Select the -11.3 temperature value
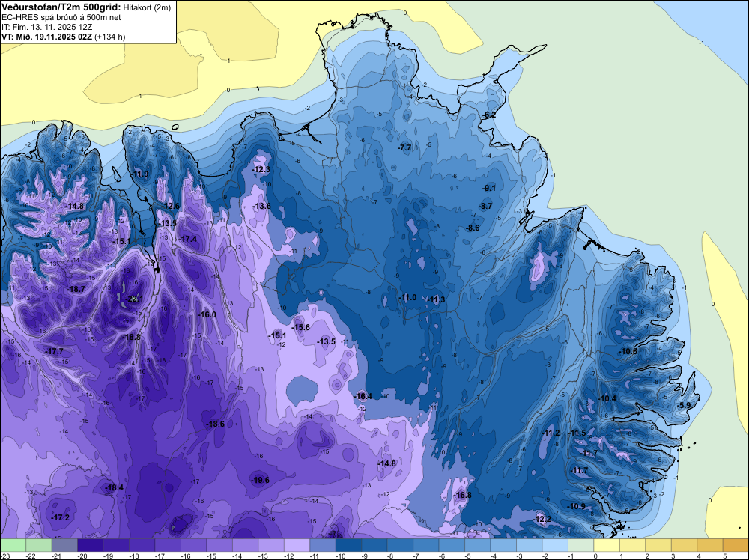The width and height of the screenshot is (749, 560). click(x=436, y=299)
